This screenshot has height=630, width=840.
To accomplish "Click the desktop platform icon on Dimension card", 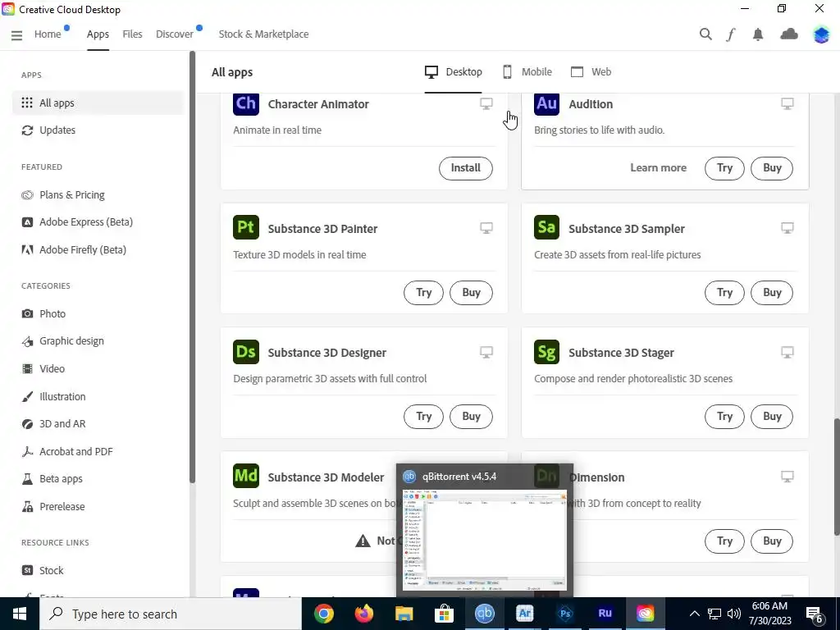I will pyautogui.click(x=787, y=477).
